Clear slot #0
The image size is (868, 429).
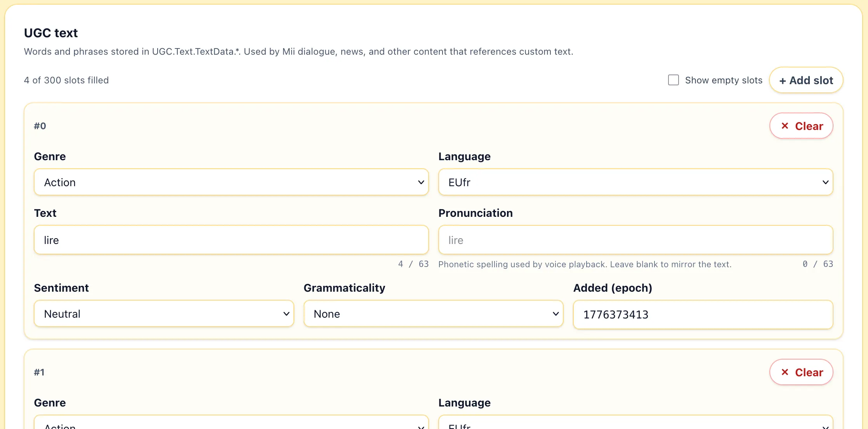click(x=801, y=126)
